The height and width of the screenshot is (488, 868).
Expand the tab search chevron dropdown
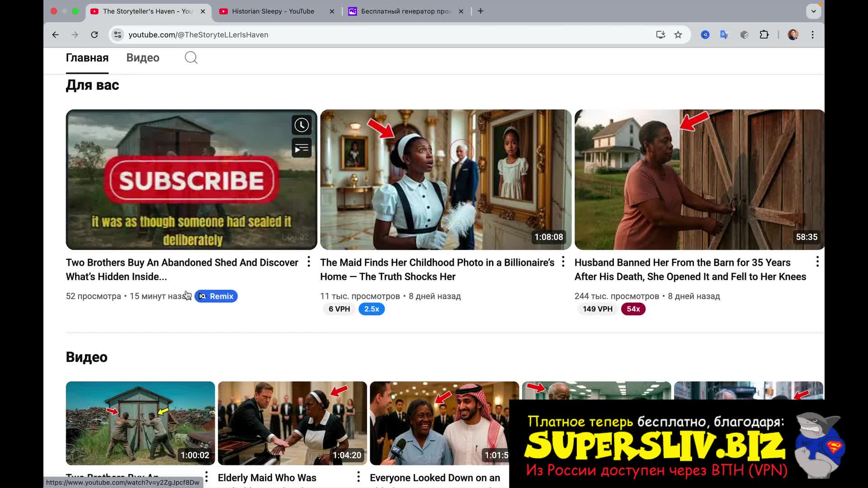pyautogui.click(x=813, y=11)
